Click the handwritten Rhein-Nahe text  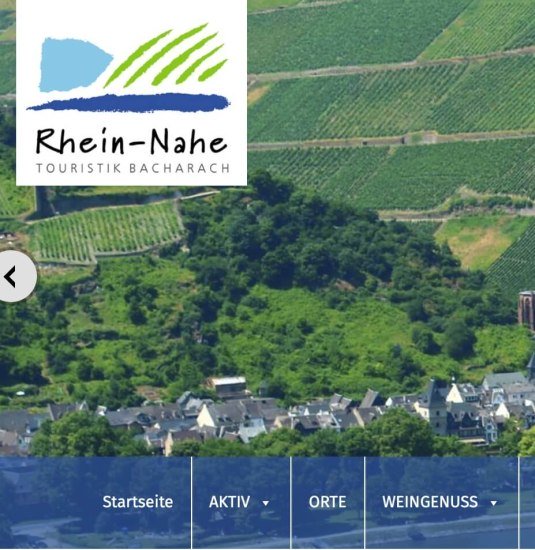click(x=131, y=141)
